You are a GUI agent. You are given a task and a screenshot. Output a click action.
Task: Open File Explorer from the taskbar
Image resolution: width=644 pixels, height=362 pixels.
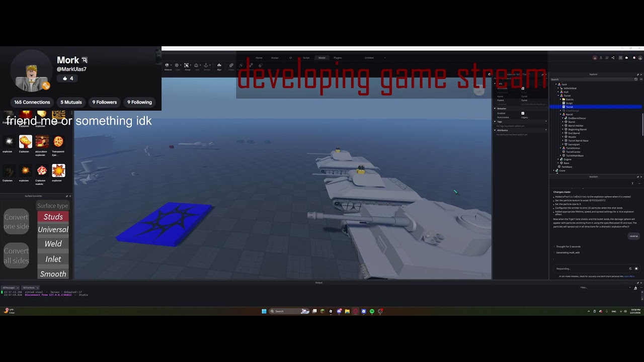[x=347, y=311]
